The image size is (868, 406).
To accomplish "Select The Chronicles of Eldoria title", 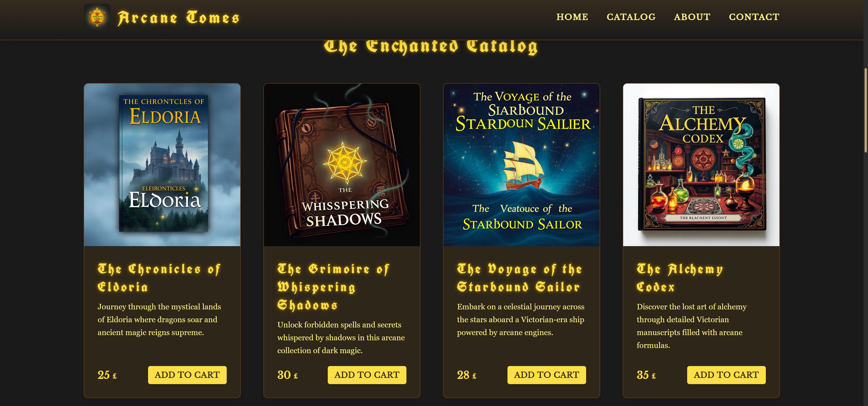I will [x=159, y=278].
